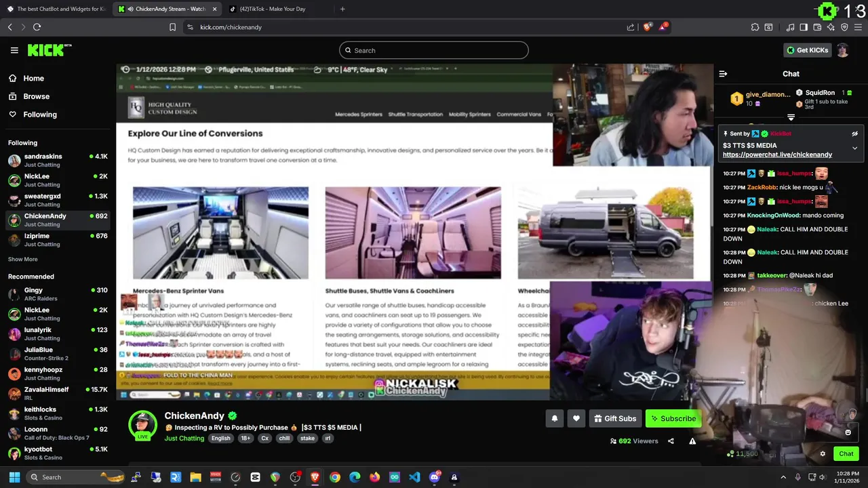This screenshot has height=488, width=868.
Task: Close the ChickenAndy Stream tab
Action: (x=215, y=9)
